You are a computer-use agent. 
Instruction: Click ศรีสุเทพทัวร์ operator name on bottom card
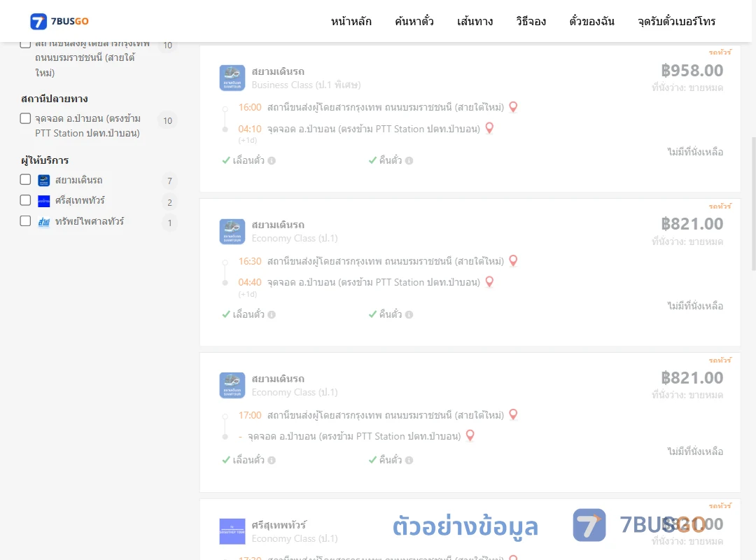pyautogui.click(x=279, y=525)
